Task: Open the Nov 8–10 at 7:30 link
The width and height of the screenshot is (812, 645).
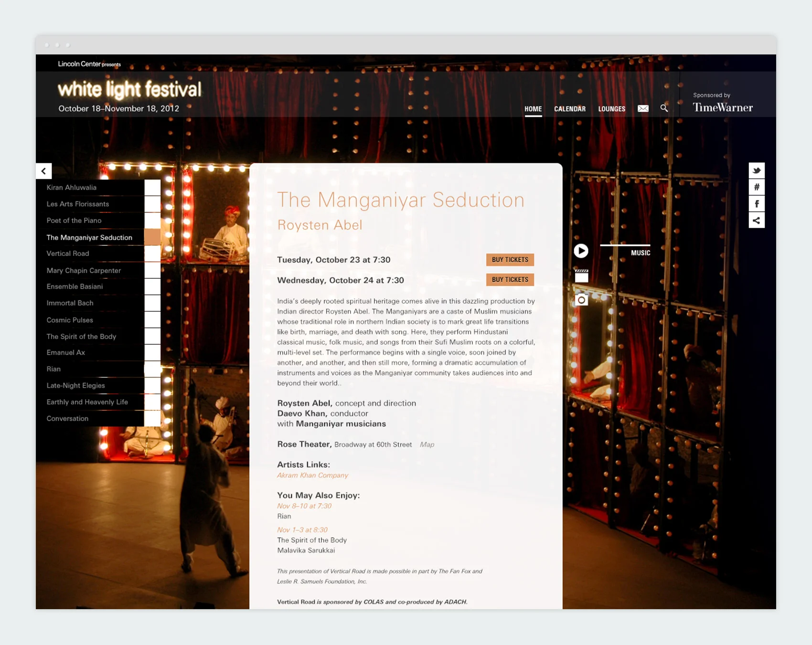Action: pyautogui.click(x=304, y=506)
